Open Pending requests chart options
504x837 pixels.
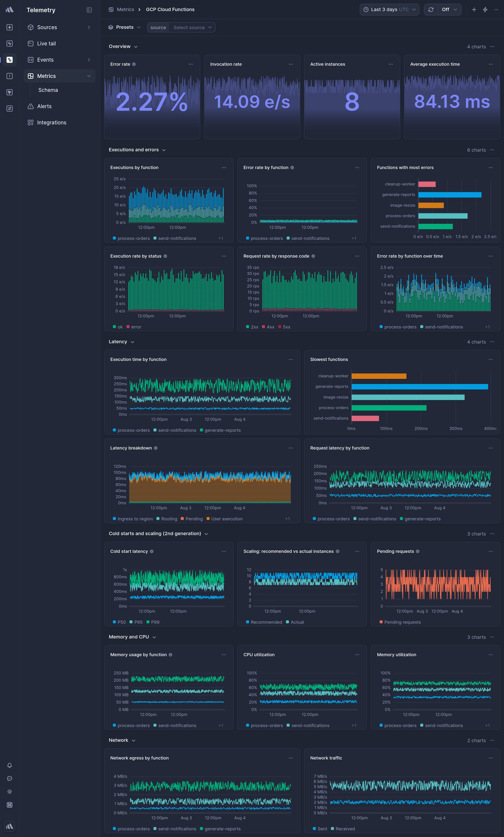491,552
